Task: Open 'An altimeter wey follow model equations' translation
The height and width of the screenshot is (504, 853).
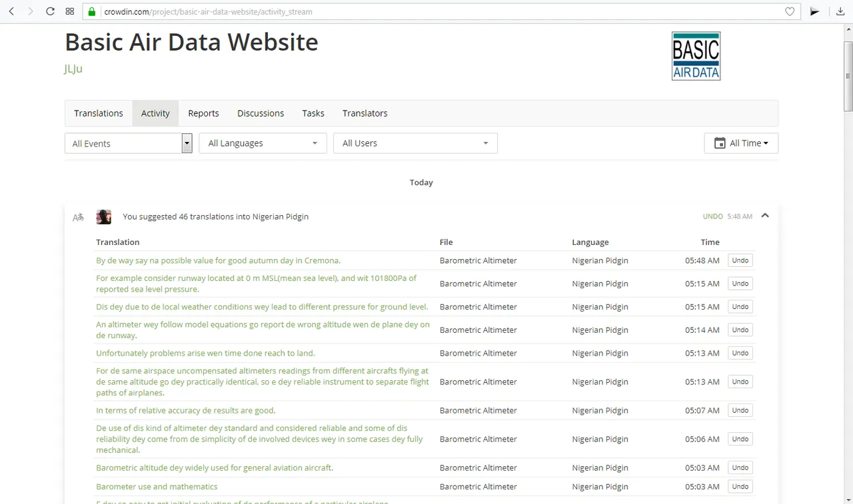Action: [263, 330]
